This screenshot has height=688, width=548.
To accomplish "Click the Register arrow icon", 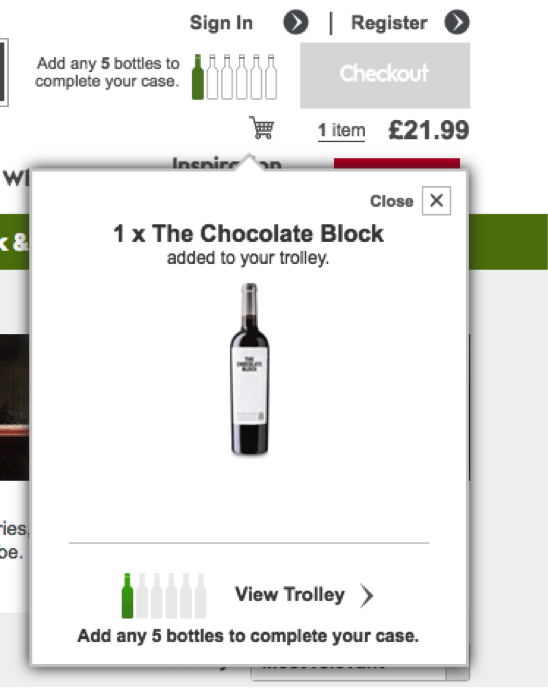I will (x=457, y=22).
